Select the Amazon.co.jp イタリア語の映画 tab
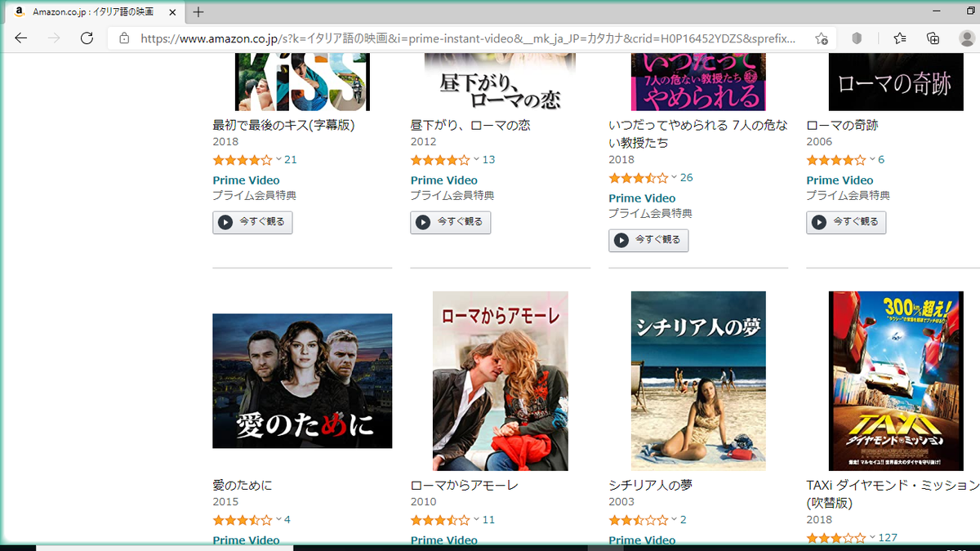This screenshot has width=980, height=551. click(96, 12)
